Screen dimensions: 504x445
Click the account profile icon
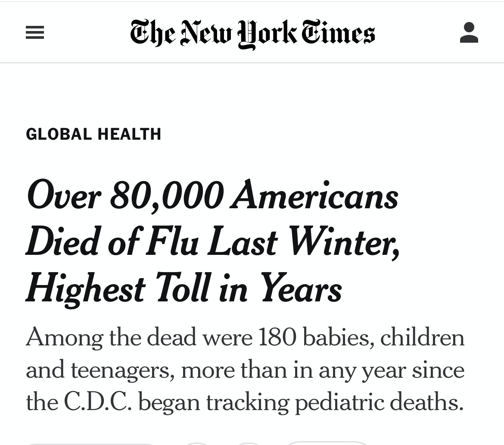(469, 33)
